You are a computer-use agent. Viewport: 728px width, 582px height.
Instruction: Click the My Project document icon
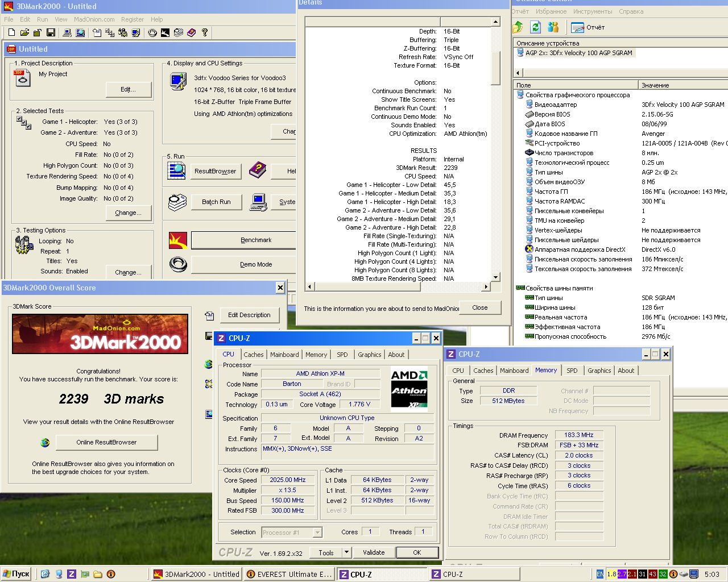[x=22, y=78]
